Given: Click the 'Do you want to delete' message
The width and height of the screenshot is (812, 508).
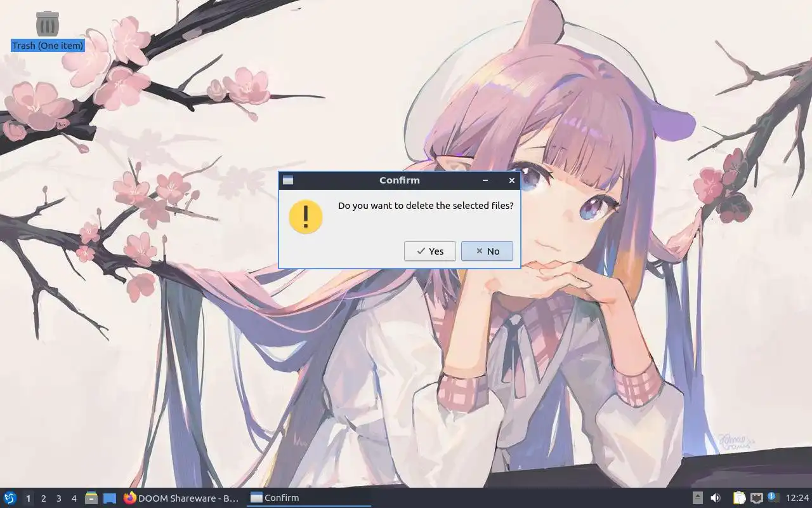Looking at the screenshot, I should click(426, 206).
